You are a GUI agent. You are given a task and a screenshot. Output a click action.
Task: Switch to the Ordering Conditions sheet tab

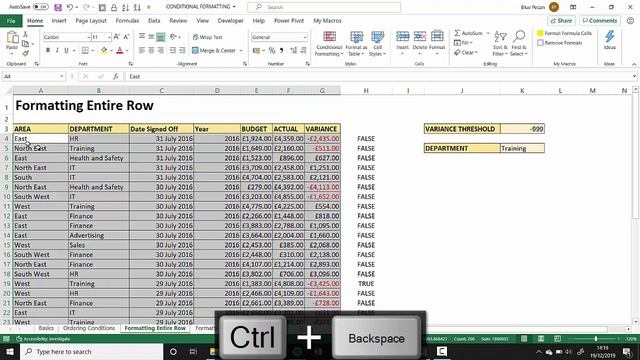(x=89, y=328)
